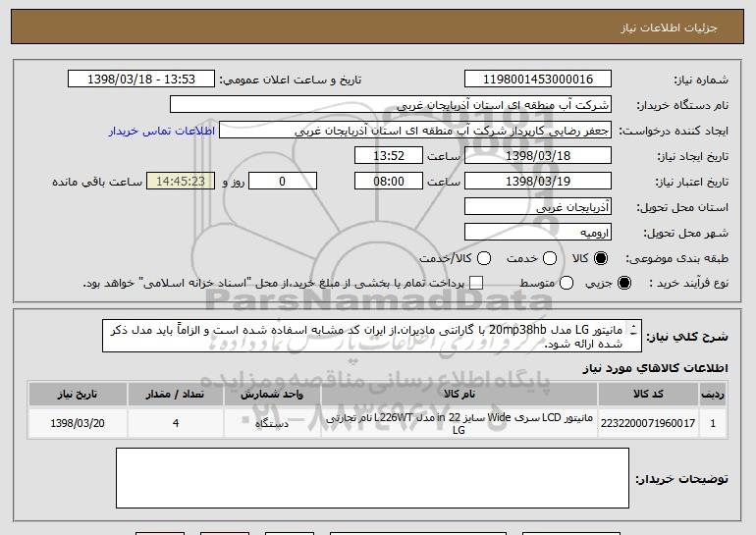Select the متوسط purchase type radio
The height and width of the screenshot is (535, 756).
[x=567, y=284]
